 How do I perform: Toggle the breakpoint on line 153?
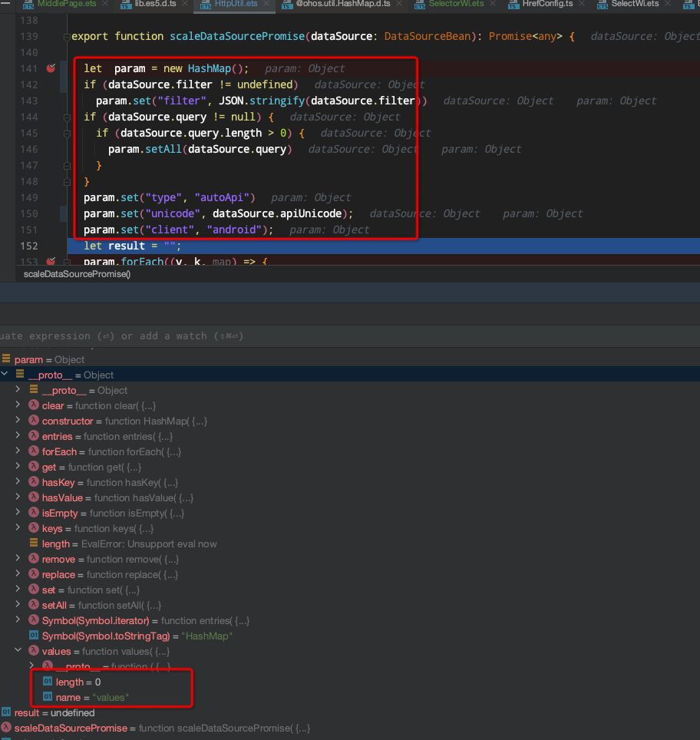point(51,260)
